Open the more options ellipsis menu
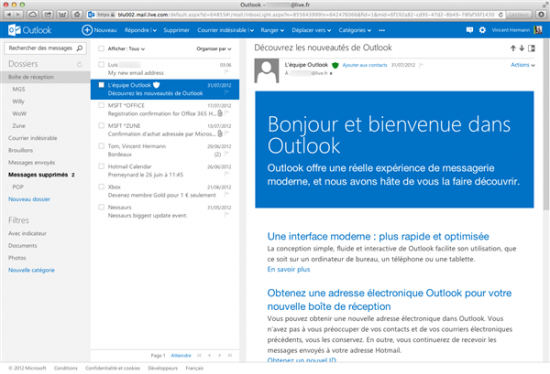 pyautogui.click(x=382, y=31)
